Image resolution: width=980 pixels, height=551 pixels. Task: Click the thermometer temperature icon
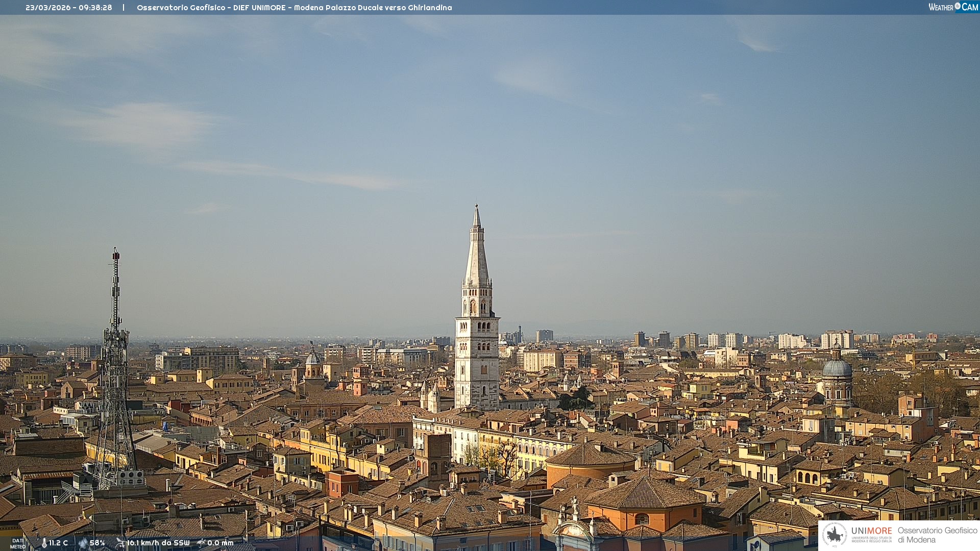pyautogui.click(x=44, y=543)
